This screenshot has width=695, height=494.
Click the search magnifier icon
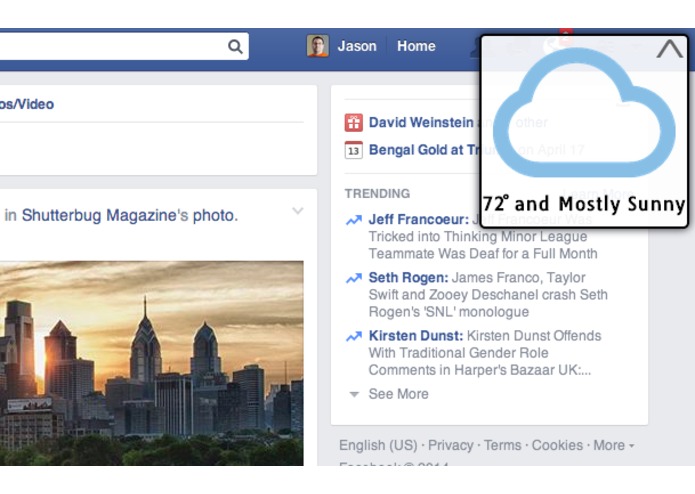click(235, 46)
